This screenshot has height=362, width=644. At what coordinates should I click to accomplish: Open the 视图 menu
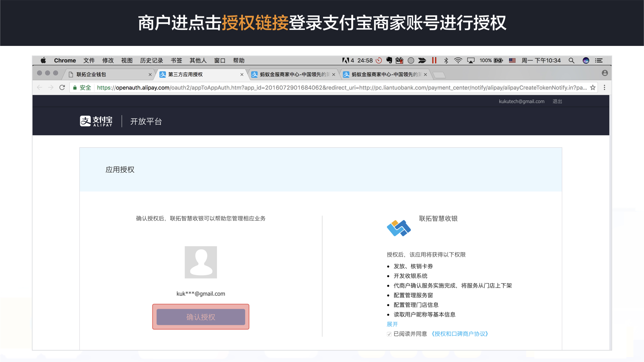[127, 60]
